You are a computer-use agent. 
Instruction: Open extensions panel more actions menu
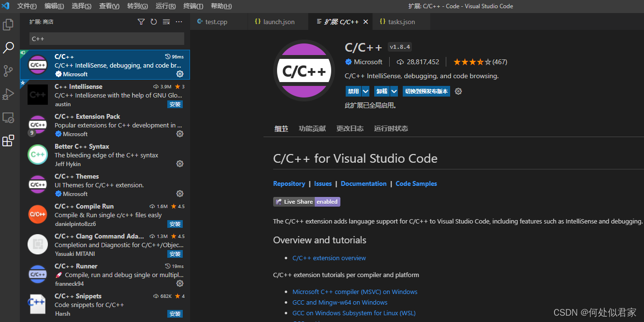point(179,22)
